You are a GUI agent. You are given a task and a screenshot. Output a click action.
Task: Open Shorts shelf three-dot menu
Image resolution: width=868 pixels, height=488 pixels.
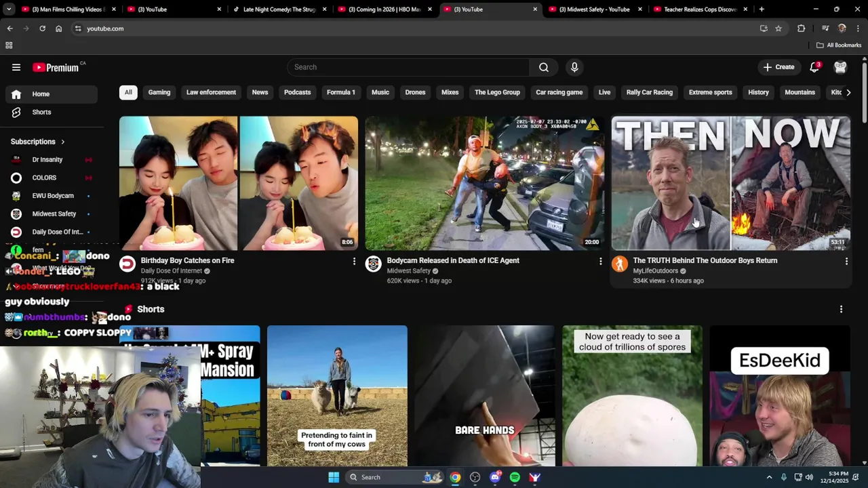(841, 309)
